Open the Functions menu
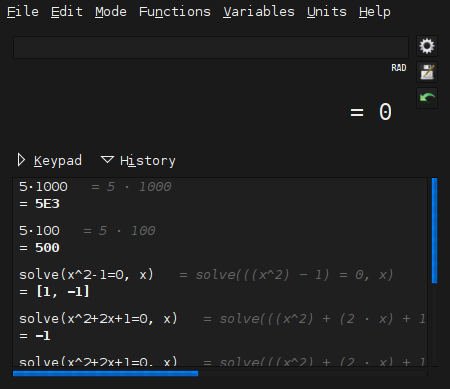450x389 pixels. [x=175, y=12]
